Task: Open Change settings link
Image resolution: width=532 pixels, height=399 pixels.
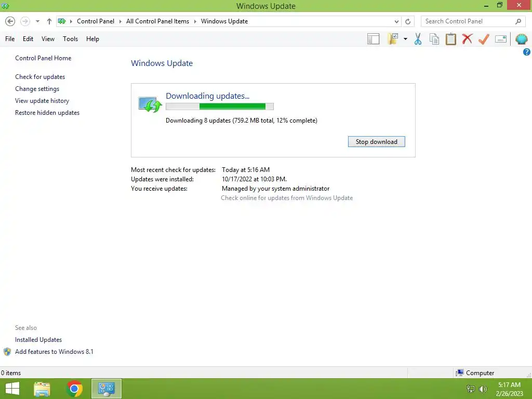Action: click(37, 89)
